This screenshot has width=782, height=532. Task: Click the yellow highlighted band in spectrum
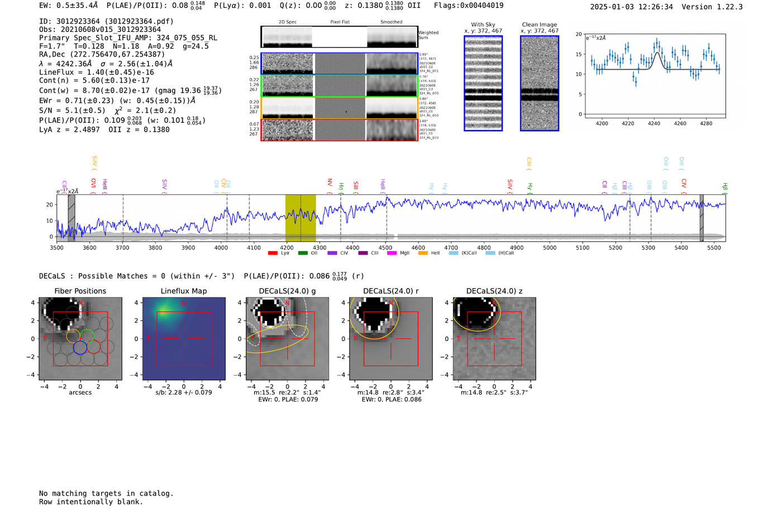coord(301,218)
